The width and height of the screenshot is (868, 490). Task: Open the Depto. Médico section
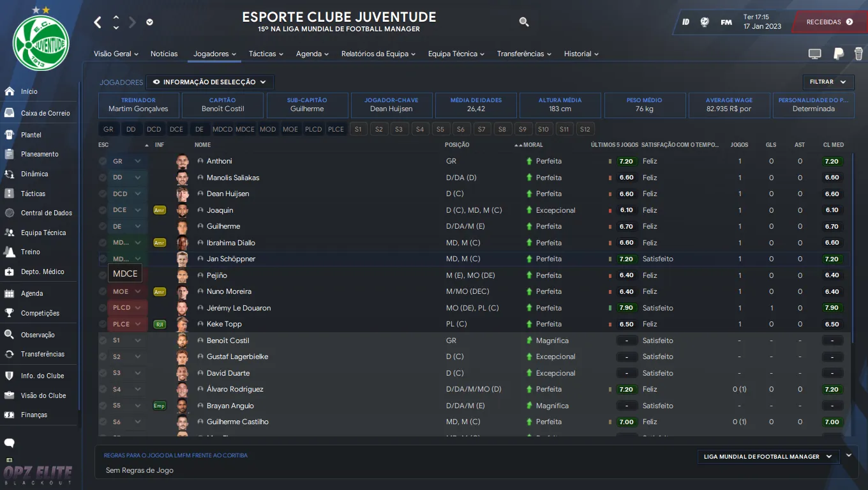pyautogui.click(x=42, y=272)
